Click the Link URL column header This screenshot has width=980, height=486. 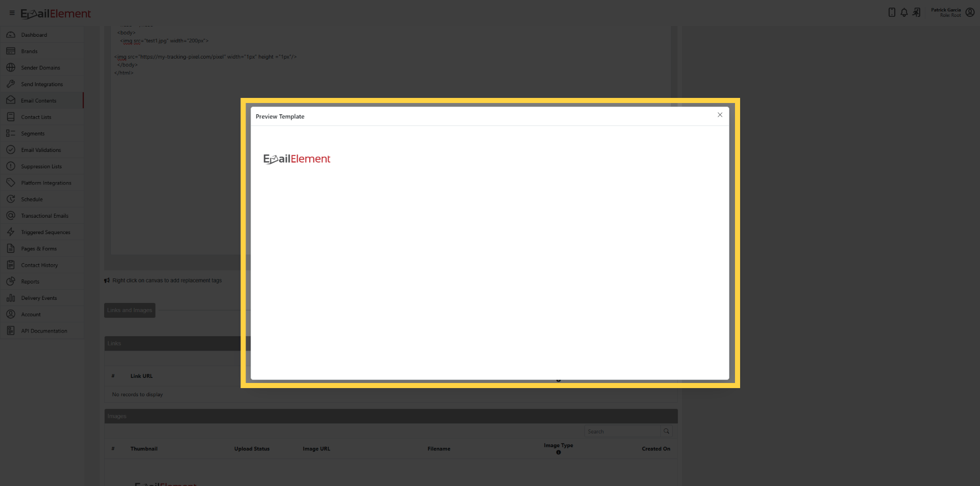click(141, 376)
